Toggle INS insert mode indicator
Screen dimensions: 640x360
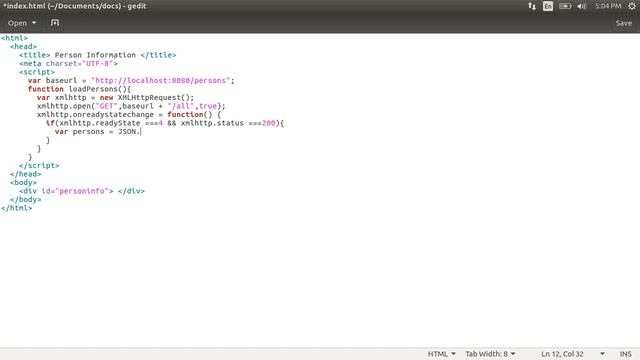pyautogui.click(x=625, y=354)
